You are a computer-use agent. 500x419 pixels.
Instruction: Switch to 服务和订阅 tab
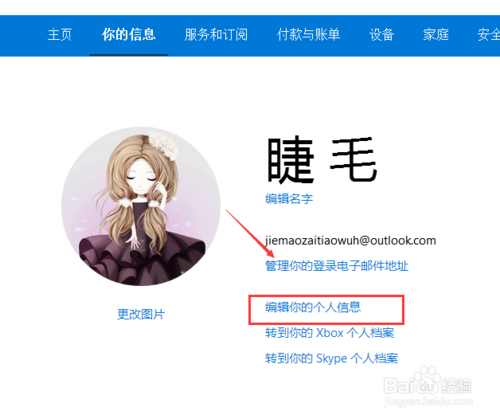click(x=216, y=35)
